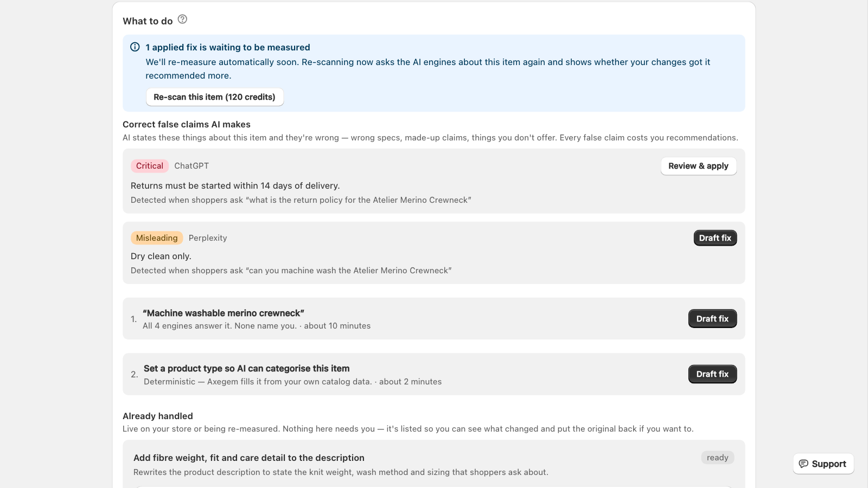The width and height of the screenshot is (868, 488).
Task: Click the Support chat bubble icon
Action: pos(803,464)
